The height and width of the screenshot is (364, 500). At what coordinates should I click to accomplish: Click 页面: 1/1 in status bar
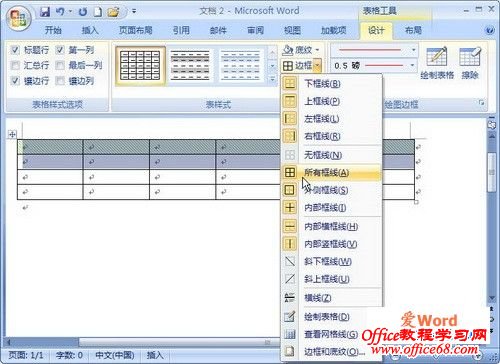[x=26, y=355]
